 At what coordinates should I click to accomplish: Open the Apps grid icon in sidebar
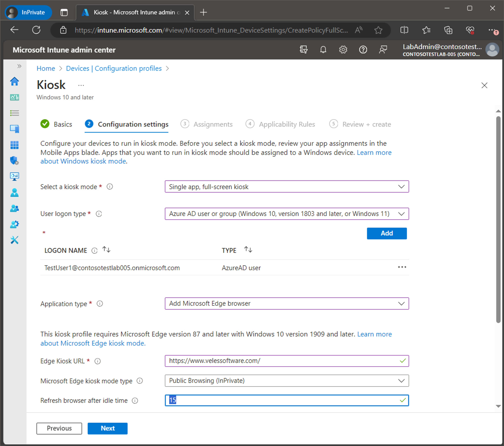[x=15, y=145]
